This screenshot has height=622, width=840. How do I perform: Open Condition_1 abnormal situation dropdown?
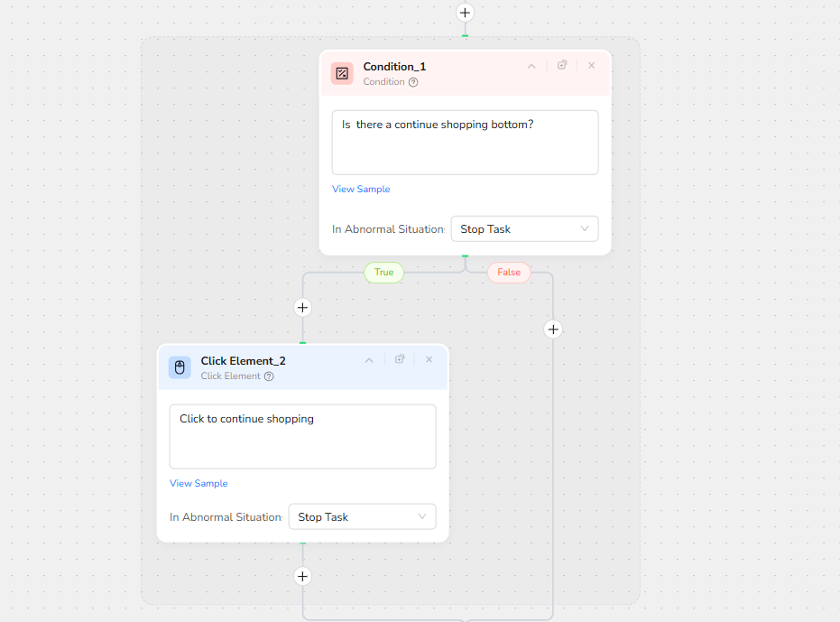pos(524,229)
